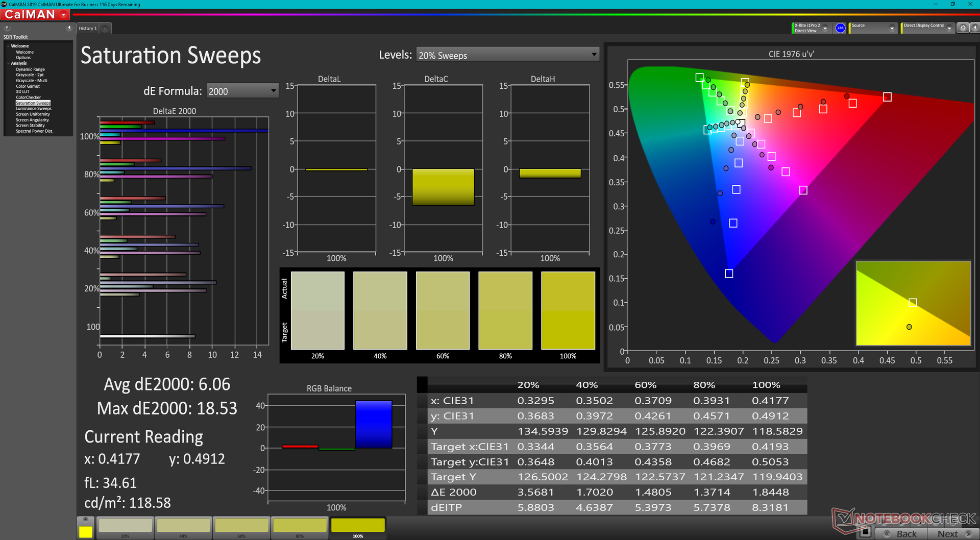Select the 100% yellow swatch in bottom strip
This screenshot has width=980, height=540.
358,526
